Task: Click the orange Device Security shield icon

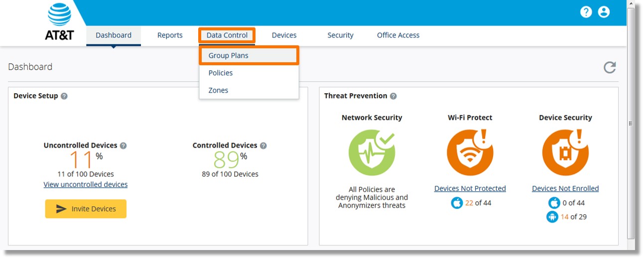Action: 565,152
